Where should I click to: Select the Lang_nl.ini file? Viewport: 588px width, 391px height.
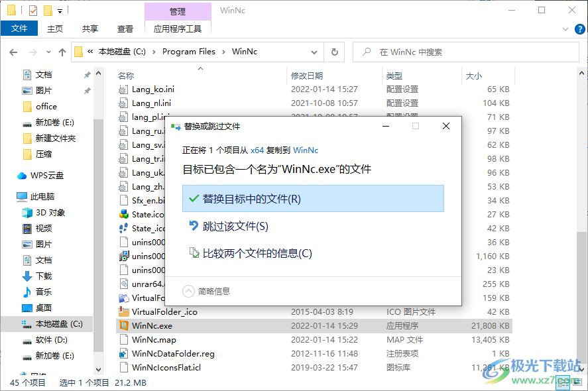pos(151,103)
